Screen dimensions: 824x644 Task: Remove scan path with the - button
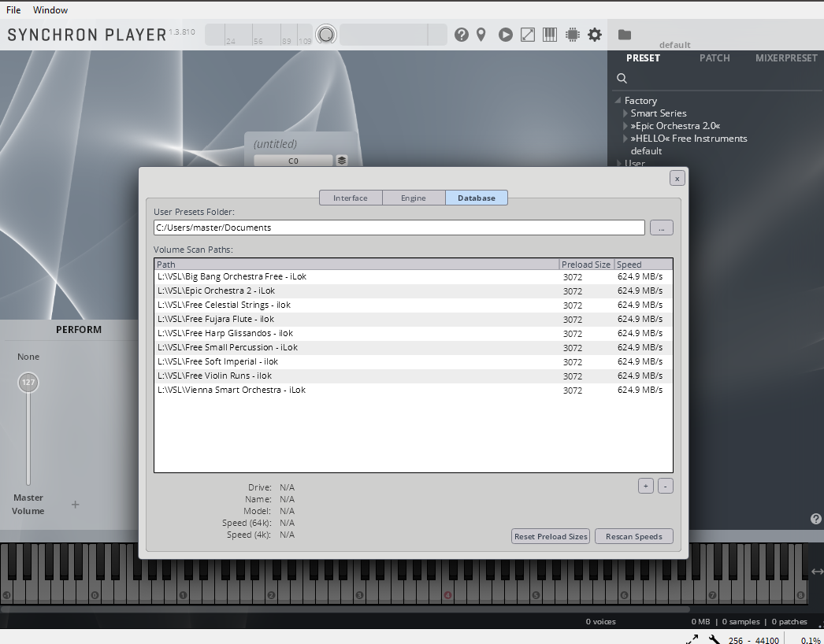point(666,486)
